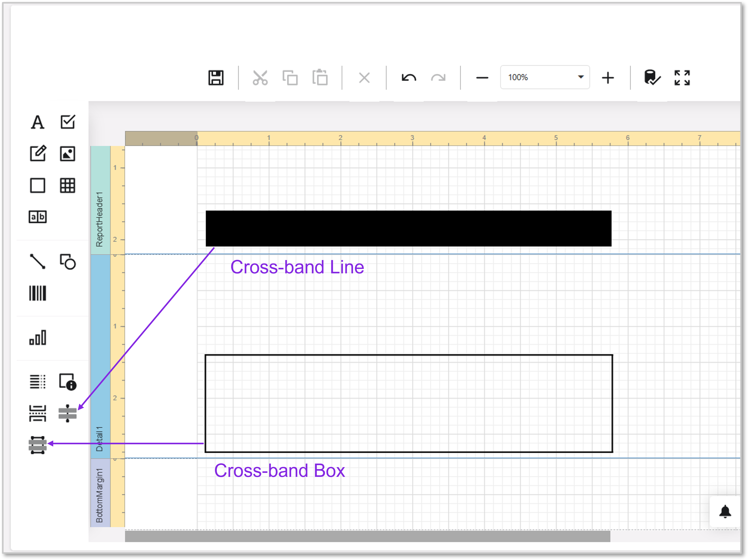Select the Barcode tool
748x560 pixels.
click(38, 293)
